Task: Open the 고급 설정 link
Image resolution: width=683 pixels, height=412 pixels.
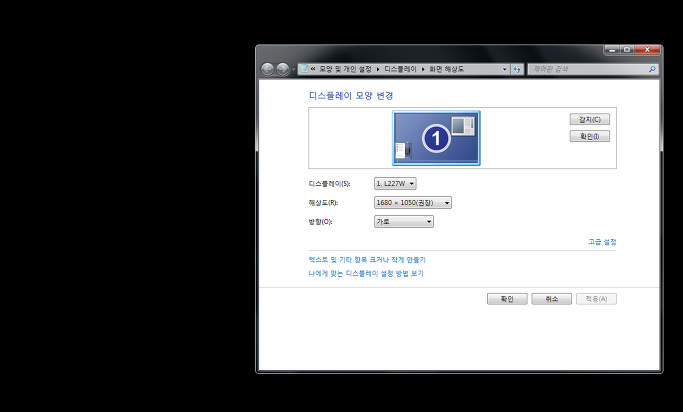Action: 602,242
